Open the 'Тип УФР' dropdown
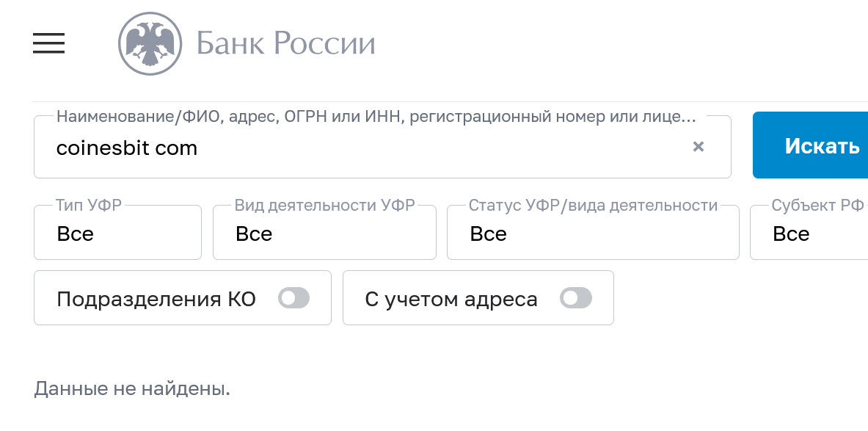Screen dimensions: 868x431 coord(117,233)
